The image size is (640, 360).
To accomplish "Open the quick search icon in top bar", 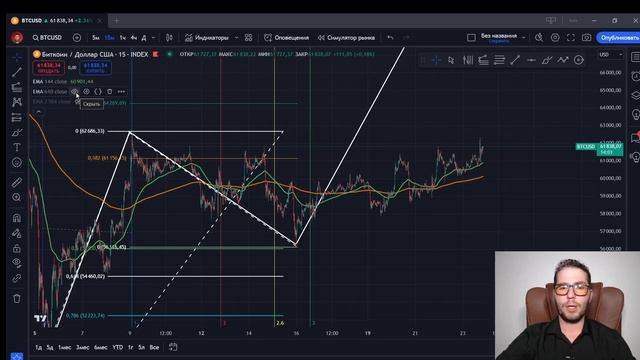I will 539,38.
